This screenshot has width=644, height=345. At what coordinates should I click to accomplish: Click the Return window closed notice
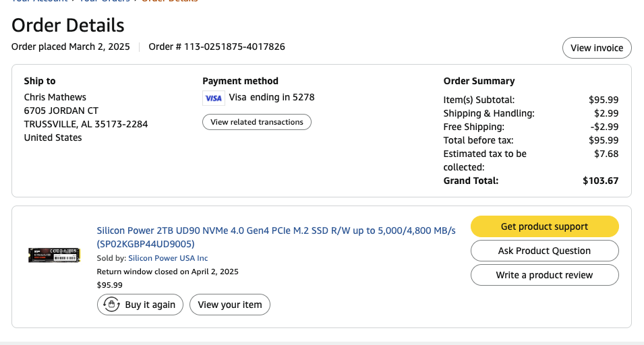[x=167, y=272]
